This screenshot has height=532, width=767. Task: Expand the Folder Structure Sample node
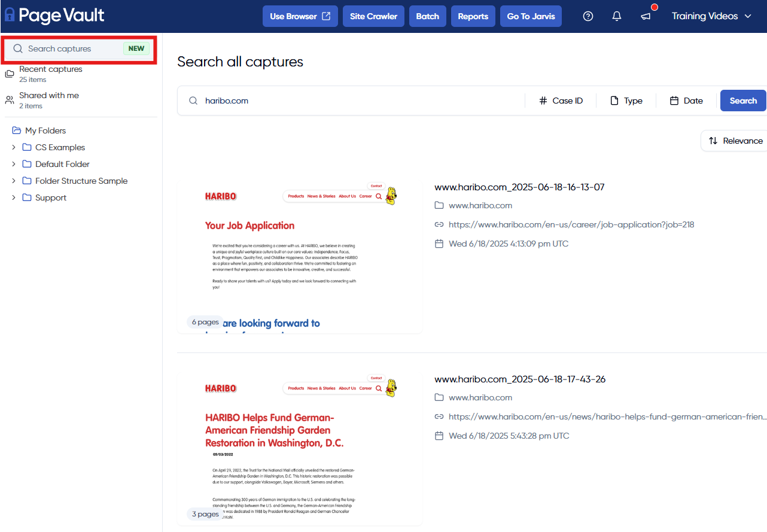pyautogui.click(x=14, y=181)
